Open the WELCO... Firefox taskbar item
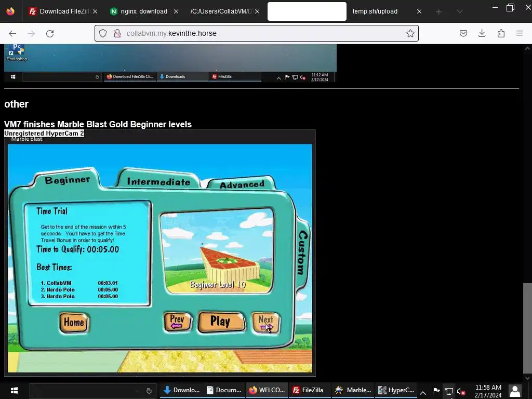532x399 pixels. tap(267, 390)
